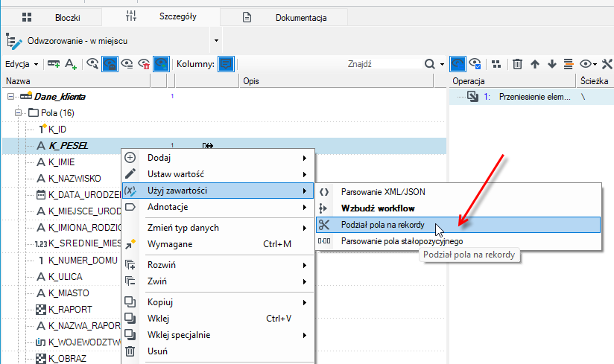Collapse the Pola (16) folder node
The width and height of the screenshot is (614, 364).
(x=18, y=112)
